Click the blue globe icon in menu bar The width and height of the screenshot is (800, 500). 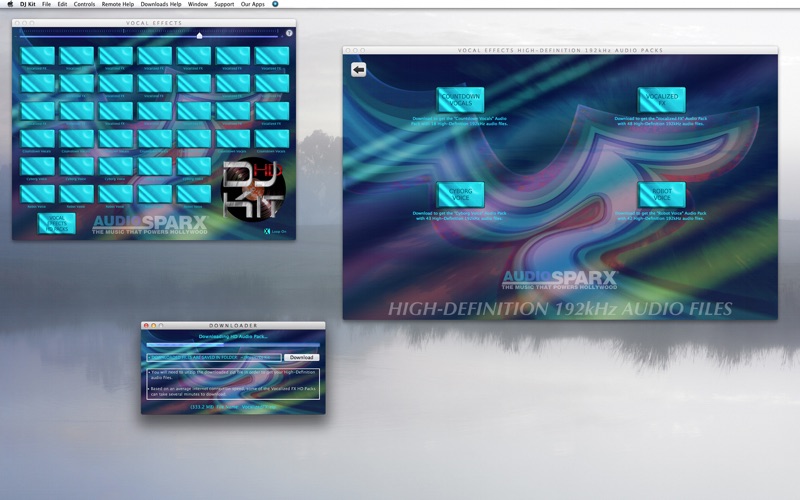click(x=275, y=4)
